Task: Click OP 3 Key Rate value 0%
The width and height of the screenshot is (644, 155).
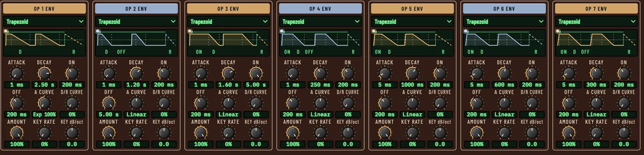Action: pos(228,144)
